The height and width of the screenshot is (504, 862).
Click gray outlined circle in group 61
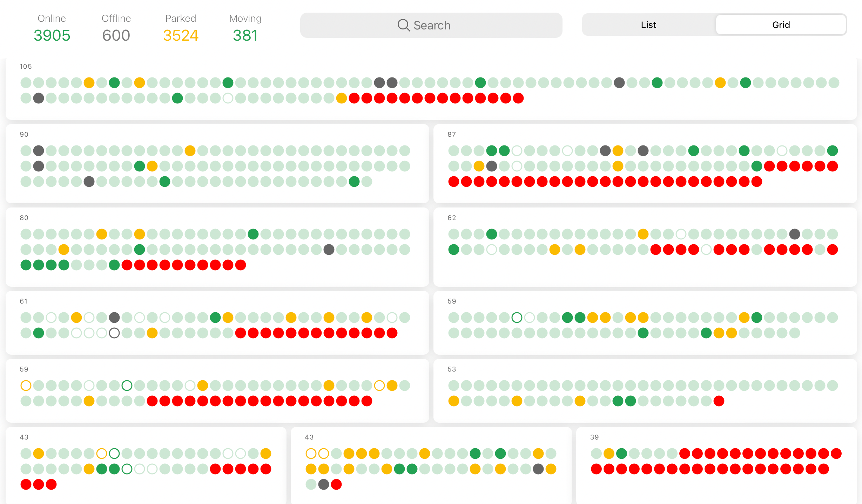114,333
